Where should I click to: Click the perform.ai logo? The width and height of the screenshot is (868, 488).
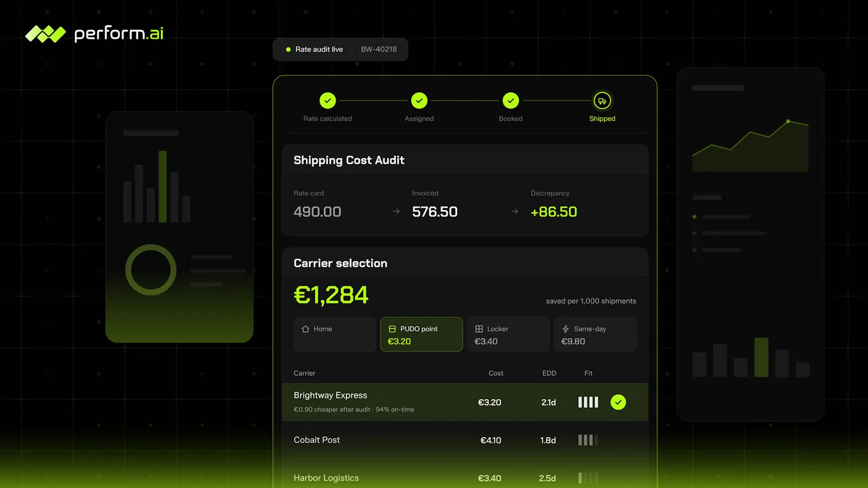click(x=94, y=34)
